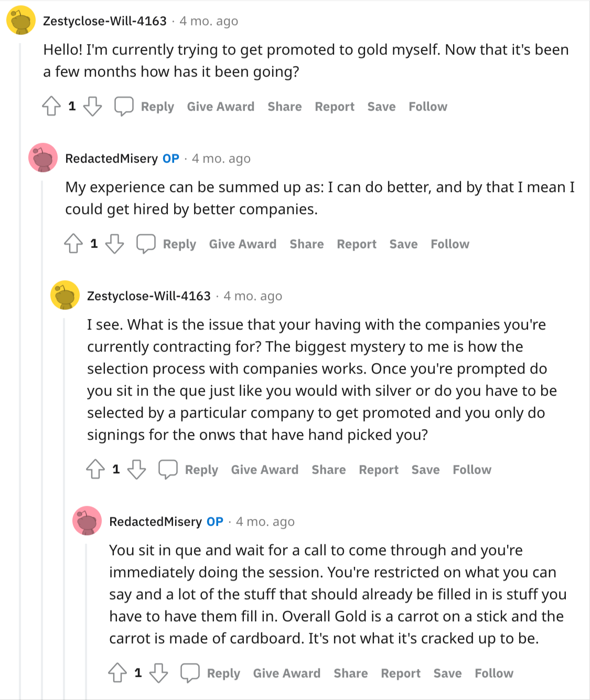Upvote the comment about company selection process
This screenshot has height=700, width=590.
95,469
